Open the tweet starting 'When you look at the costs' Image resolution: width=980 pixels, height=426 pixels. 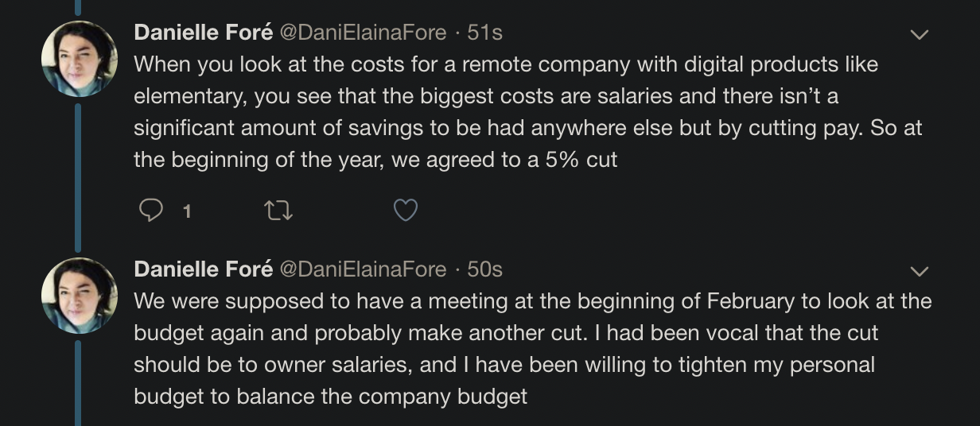pyautogui.click(x=528, y=111)
